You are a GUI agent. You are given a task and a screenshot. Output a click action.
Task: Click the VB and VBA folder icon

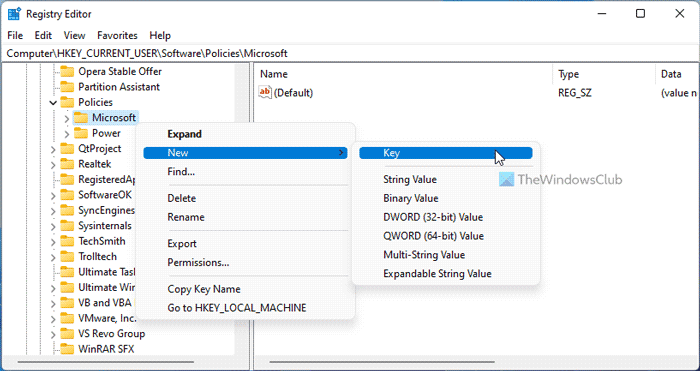tap(67, 303)
